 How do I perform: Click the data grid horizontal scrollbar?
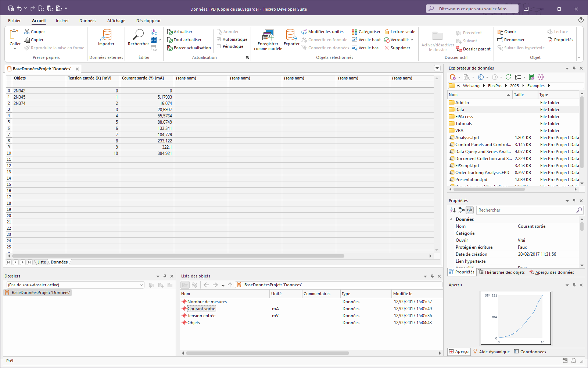[x=178, y=256]
